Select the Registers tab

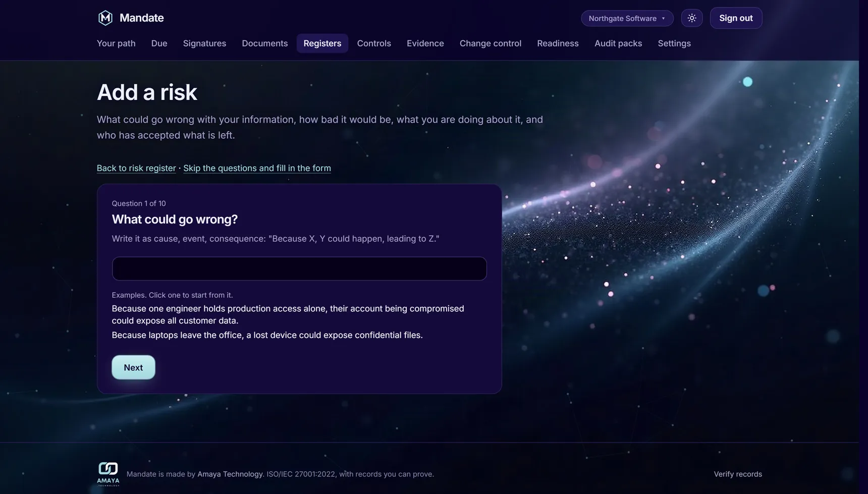point(322,43)
